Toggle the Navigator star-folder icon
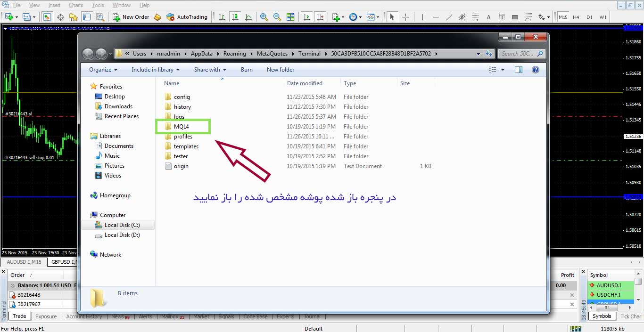The width and height of the screenshot is (644, 332). (74, 17)
